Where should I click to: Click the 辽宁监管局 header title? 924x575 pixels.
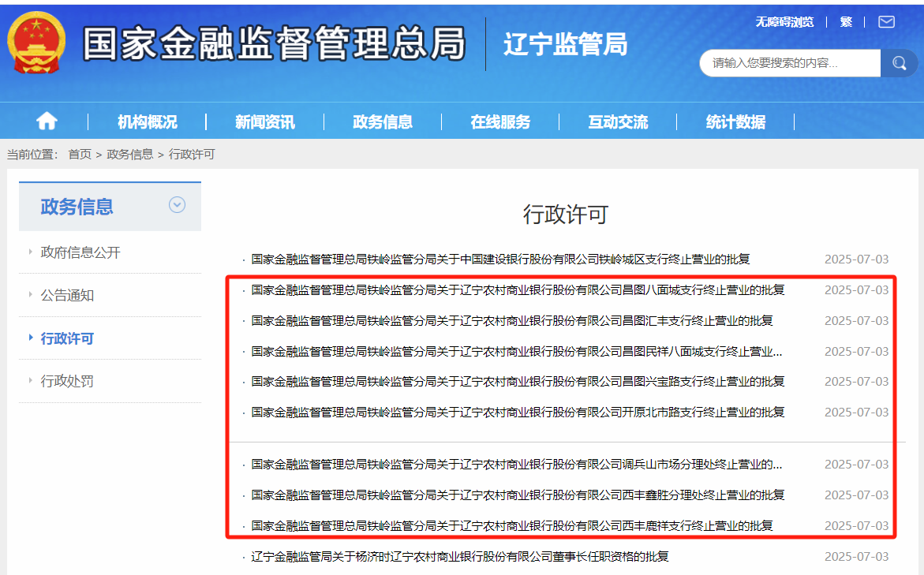[565, 44]
